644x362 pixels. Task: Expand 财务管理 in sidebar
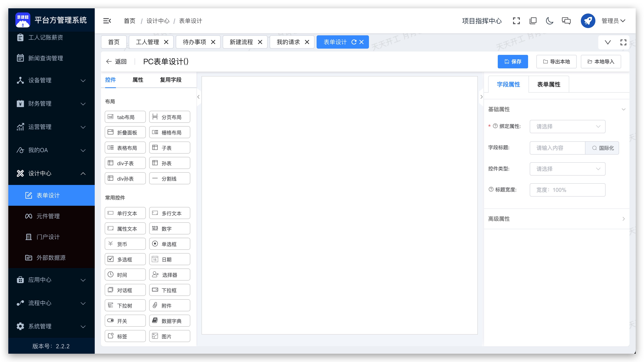click(x=52, y=103)
